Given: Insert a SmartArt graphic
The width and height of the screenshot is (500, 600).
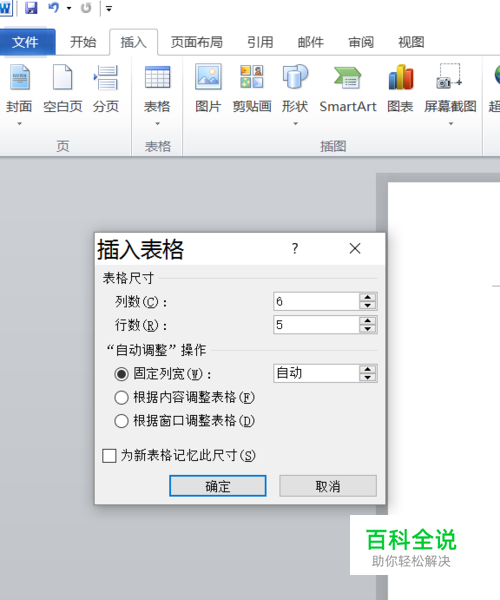Looking at the screenshot, I should (x=347, y=90).
